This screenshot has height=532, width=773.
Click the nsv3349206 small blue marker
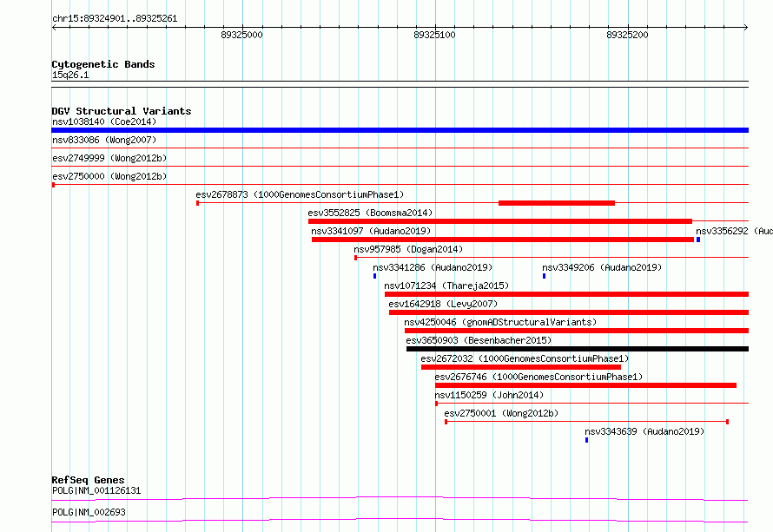(544, 276)
